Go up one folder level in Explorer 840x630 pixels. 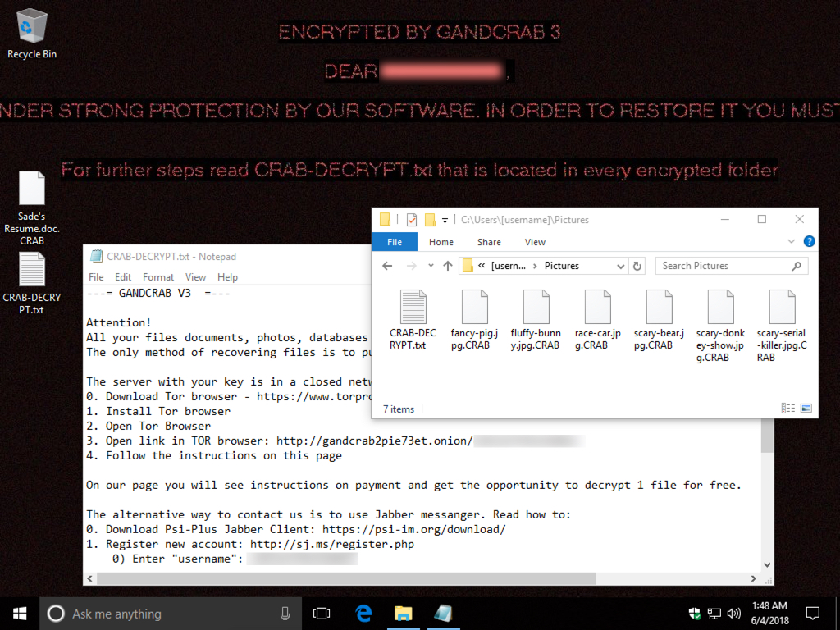point(448,266)
